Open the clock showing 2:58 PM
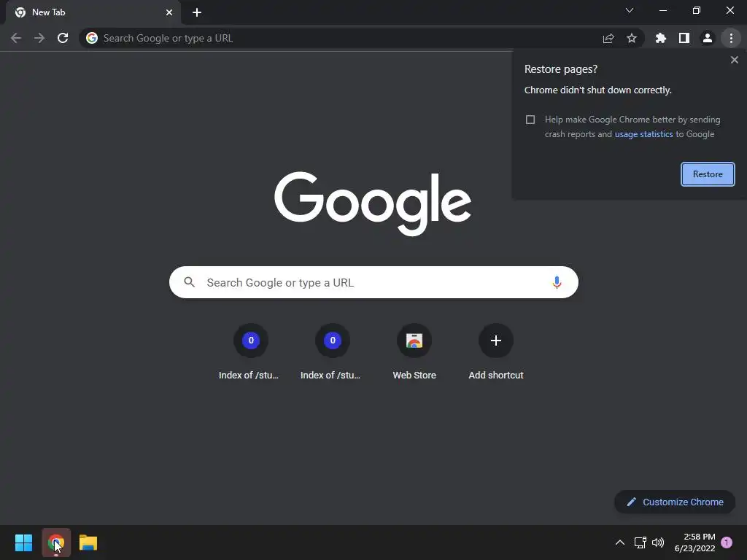 tap(695, 542)
